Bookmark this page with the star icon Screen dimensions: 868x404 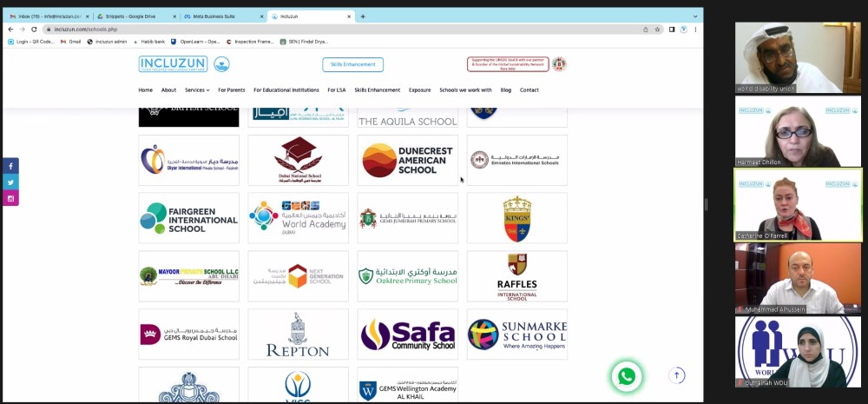tap(658, 30)
